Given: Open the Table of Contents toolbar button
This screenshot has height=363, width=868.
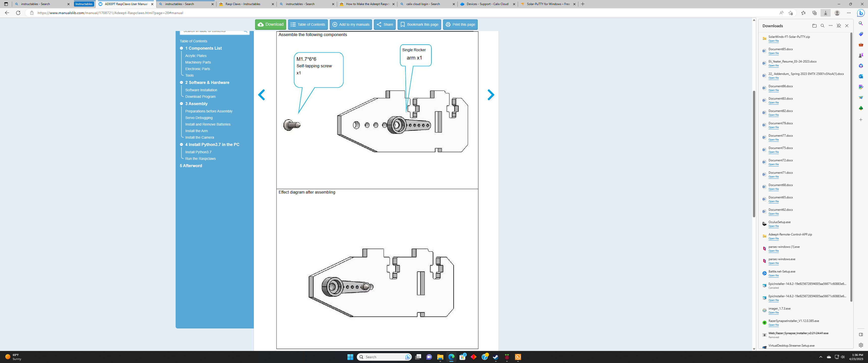Looking at the screenshot, I should [308, 24].
